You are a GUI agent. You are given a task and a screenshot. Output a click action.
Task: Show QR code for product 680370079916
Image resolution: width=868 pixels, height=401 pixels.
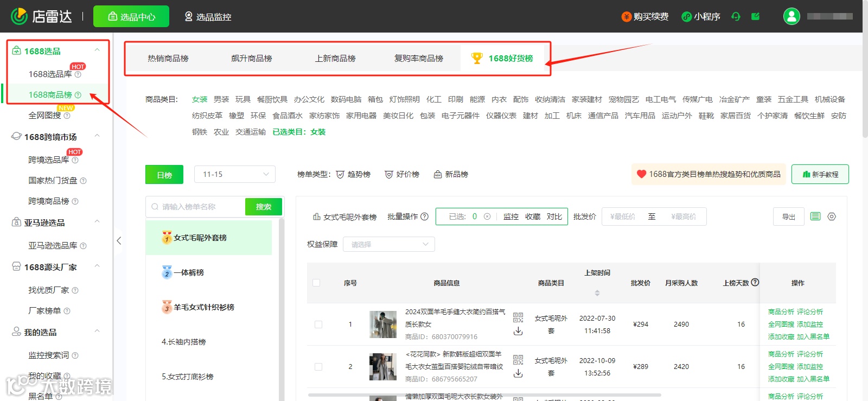(518, 317)
